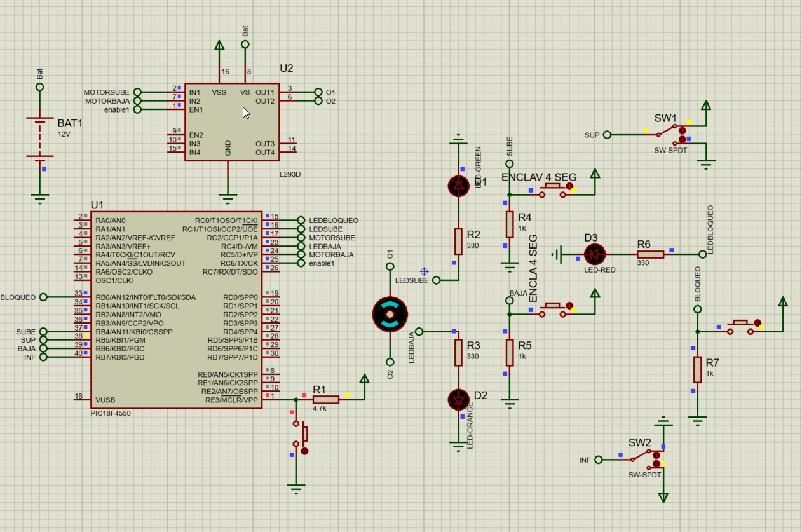
Task: Select the 330 ohm resistor R2
Action: pos(459,240)
